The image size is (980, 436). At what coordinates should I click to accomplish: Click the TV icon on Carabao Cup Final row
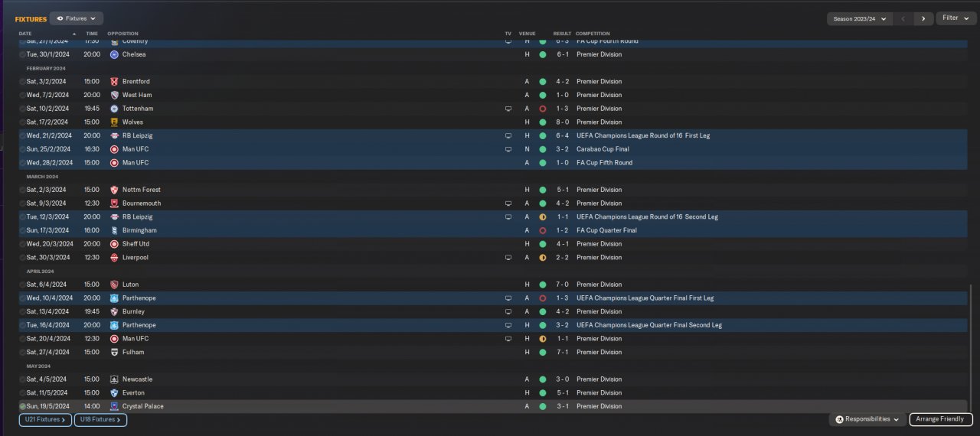(x=508, y=149)
